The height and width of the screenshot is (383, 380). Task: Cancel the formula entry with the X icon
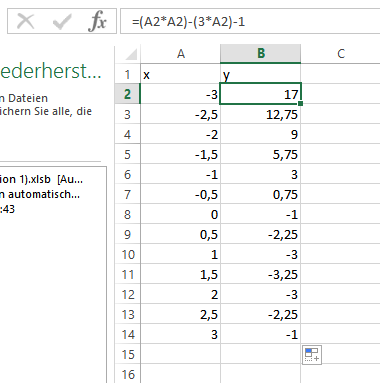click(25, 21)
